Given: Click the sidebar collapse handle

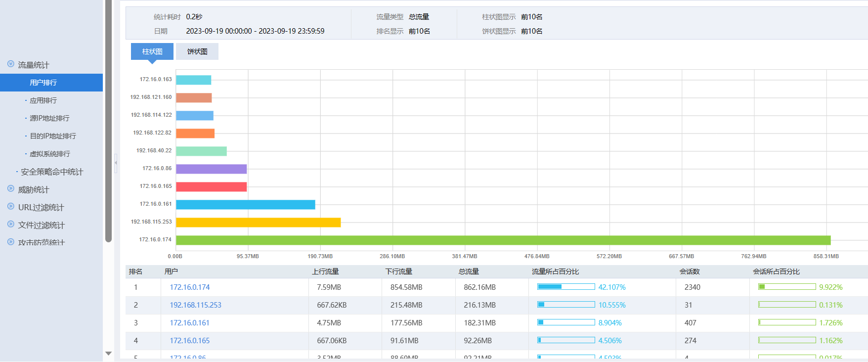Looking at the screenshot, I should (x=116, y=162).
